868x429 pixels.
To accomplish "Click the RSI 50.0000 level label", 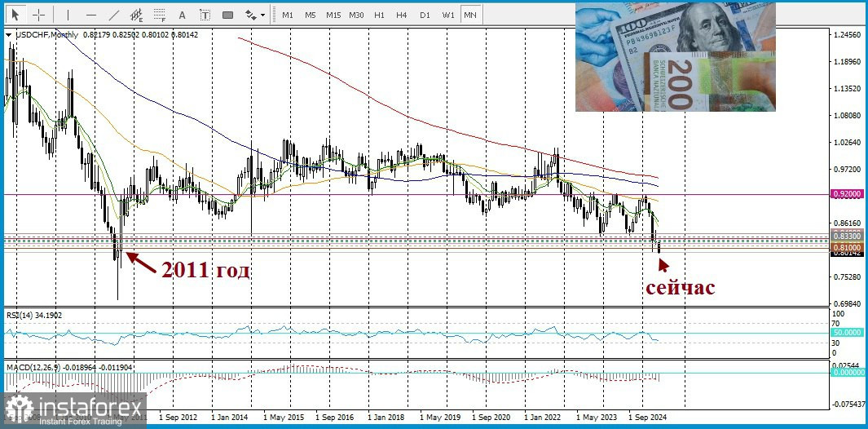I will [847, 333].
